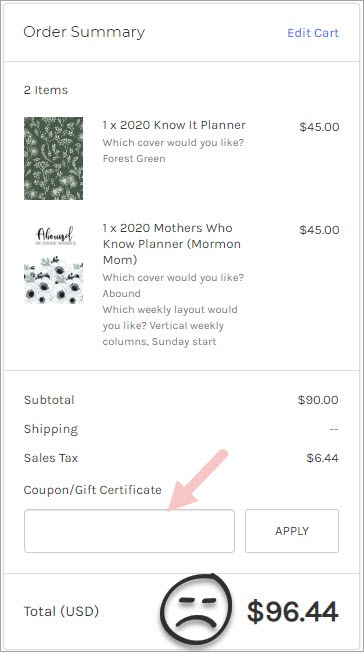
Task: Click the Subtotal $90.00 value
Action: pyautogui.click(x=318, y=400)
